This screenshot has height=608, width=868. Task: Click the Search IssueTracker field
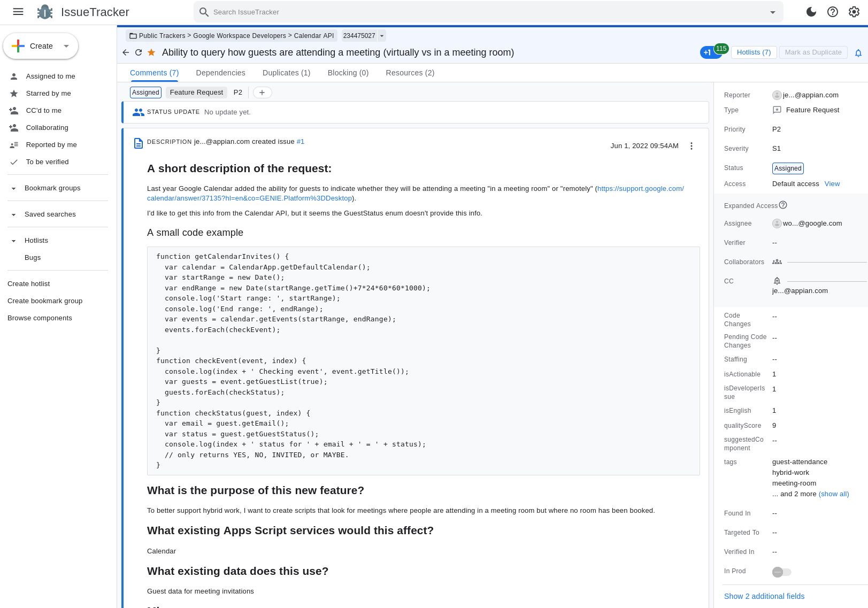coord(481,12)
